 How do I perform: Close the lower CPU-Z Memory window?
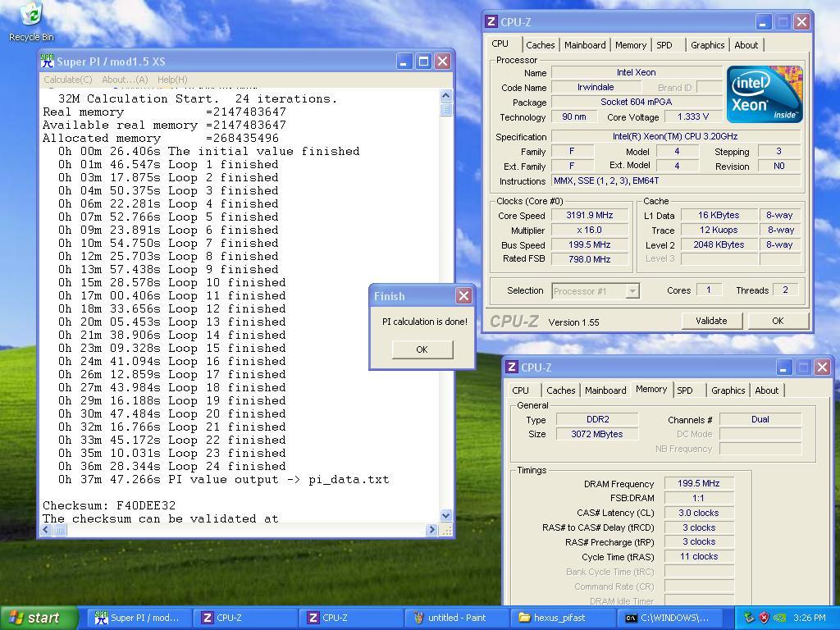tap(822, 367)
